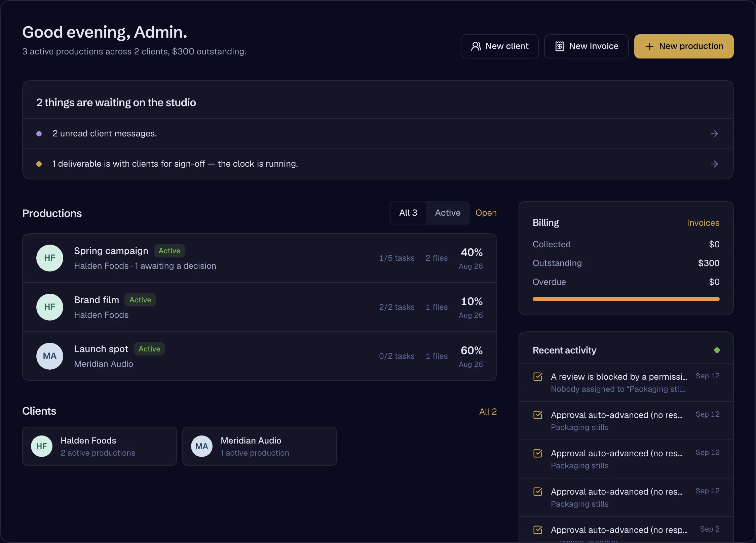756x543 pixels.
Task: Click the Collected $0 amount
Action: [714, 244]
